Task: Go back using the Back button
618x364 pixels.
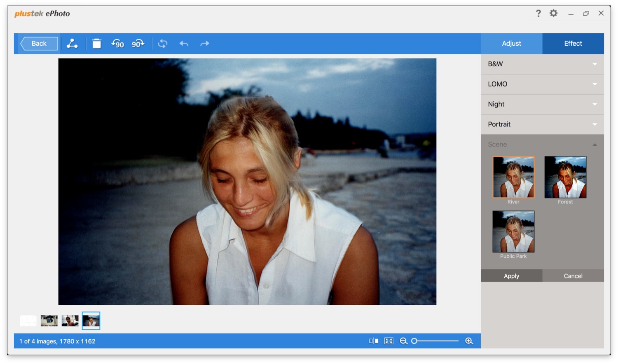Action: [40, 44]
